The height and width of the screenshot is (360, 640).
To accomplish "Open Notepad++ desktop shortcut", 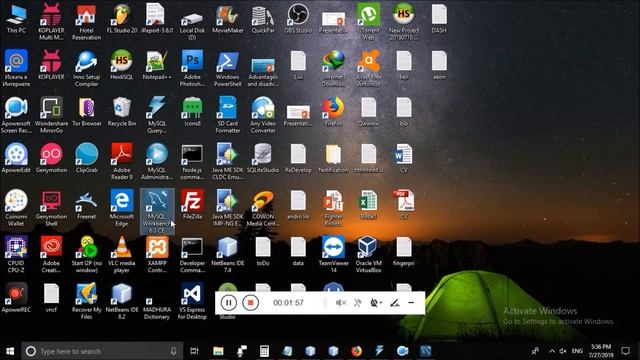I will [x=157, y=65].
